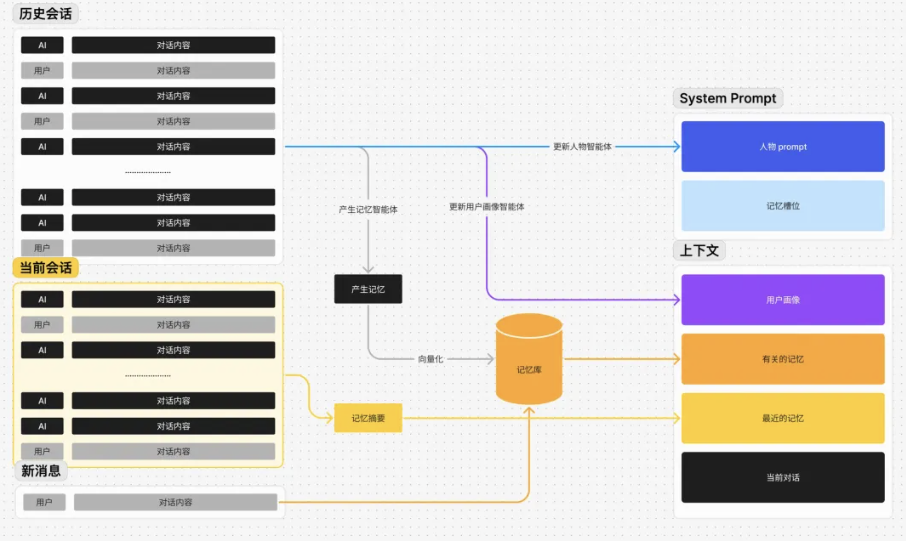Click the 对话内容 box under 新消息
This screenshot has width=906, height=546.
click(175, 502)
